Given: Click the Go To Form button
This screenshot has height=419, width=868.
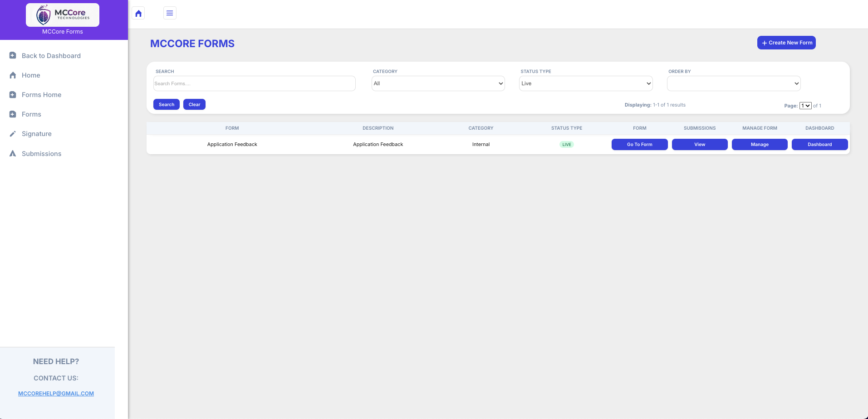Looking at the screenshot, I should 639,144.
